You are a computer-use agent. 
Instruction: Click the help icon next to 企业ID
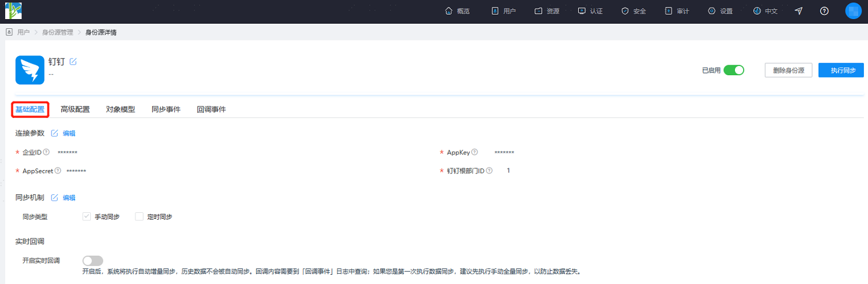(46, 152)
